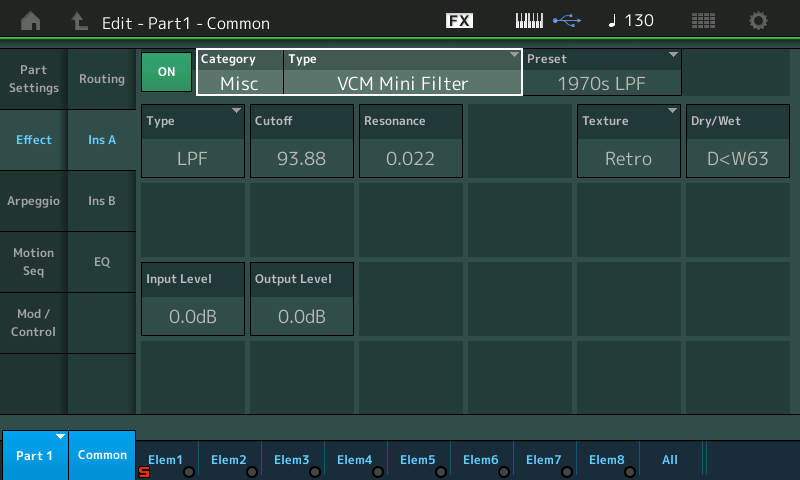The height and width of the screenshot is (480, 800).
Task: Open the effect Type dropdown VCM Mini Filter
Action: point(403,73)
